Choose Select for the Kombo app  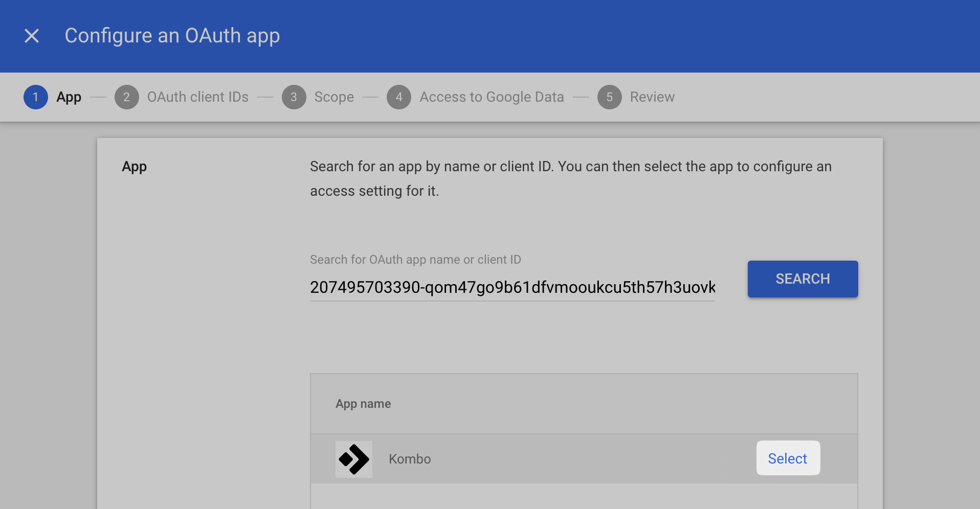tap(788, 458)
